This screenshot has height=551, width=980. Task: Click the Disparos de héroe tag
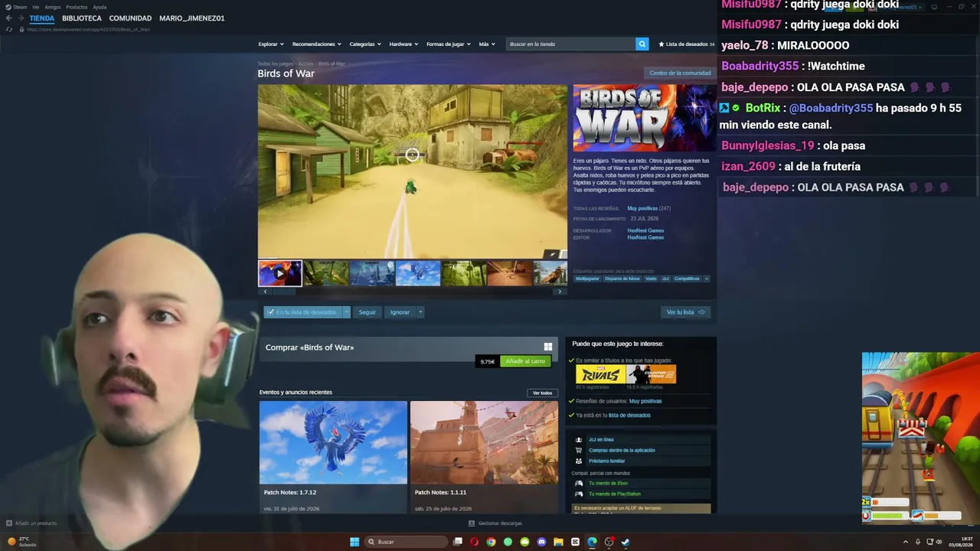click(622, 279)
